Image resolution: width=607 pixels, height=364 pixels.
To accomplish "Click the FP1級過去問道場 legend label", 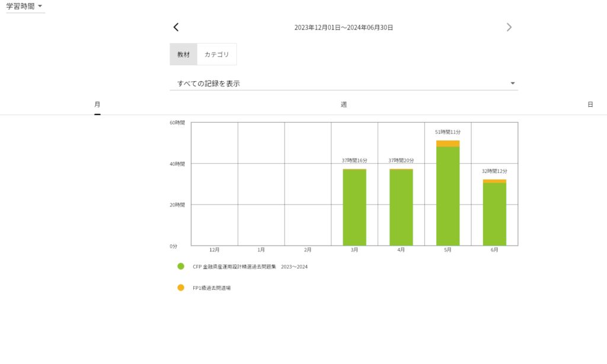I will pos(212,288).
